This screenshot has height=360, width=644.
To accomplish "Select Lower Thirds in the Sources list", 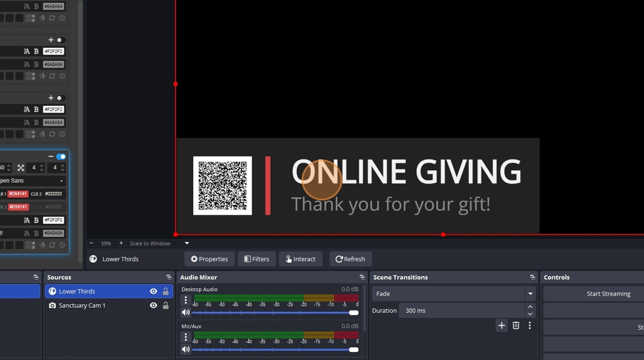I will click(109, 292).
